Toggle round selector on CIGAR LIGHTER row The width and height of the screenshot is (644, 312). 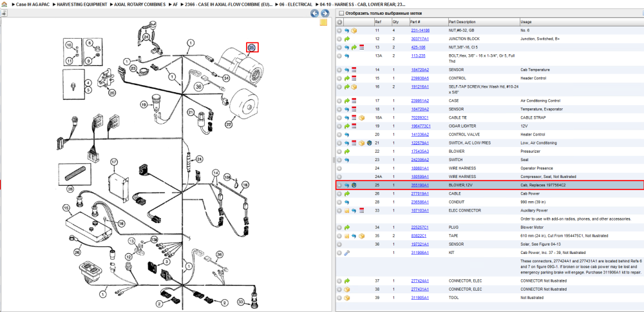point(339,126)
